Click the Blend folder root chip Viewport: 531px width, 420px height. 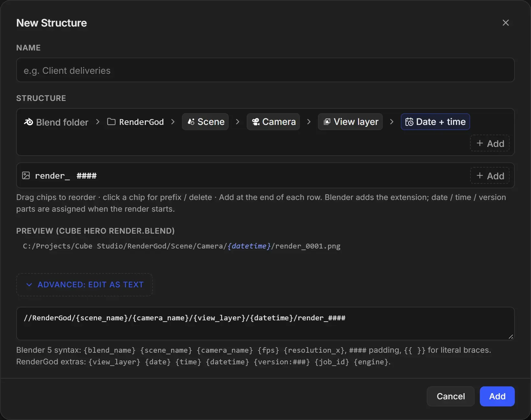point(56,122)
